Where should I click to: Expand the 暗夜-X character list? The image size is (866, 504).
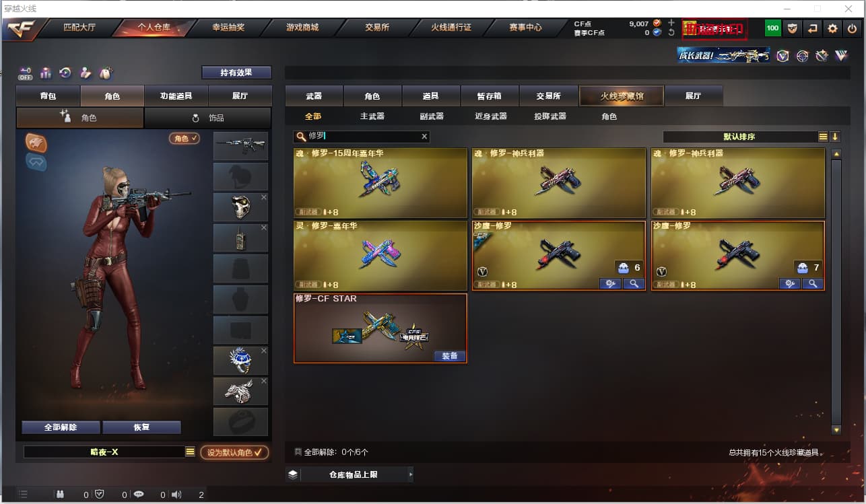[190, 452]
